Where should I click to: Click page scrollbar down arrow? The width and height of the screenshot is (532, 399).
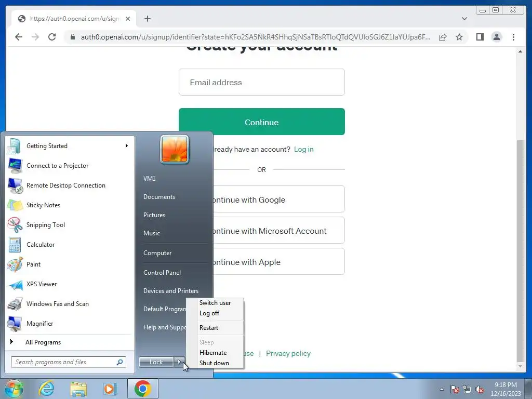(520, 366)
